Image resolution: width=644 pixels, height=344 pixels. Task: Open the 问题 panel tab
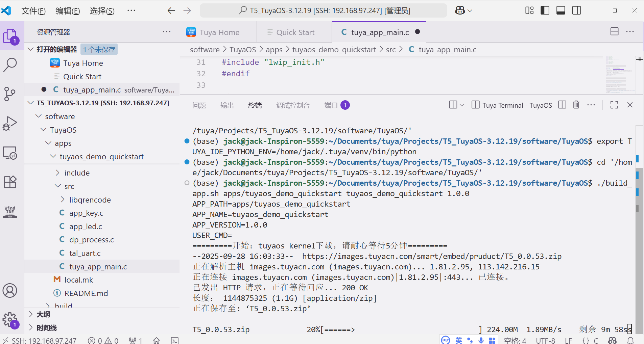click(199, 105)
